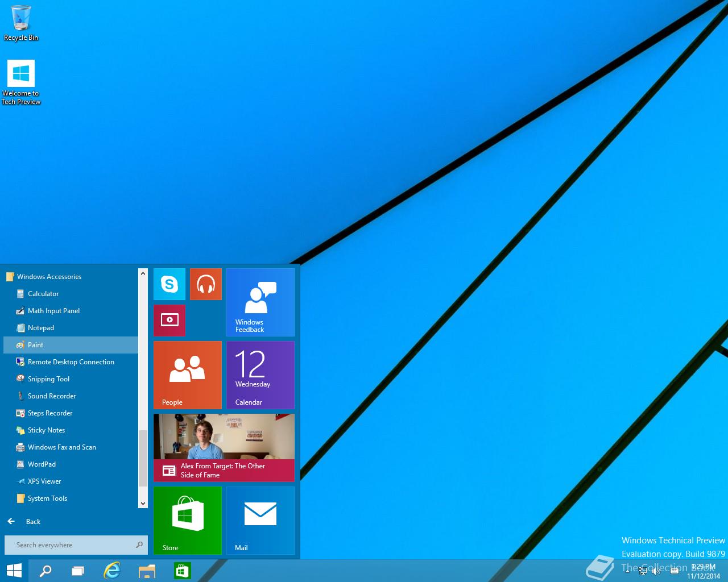Click the magnifier icon in the search box
728x582 pixels.
click(139, 545)
